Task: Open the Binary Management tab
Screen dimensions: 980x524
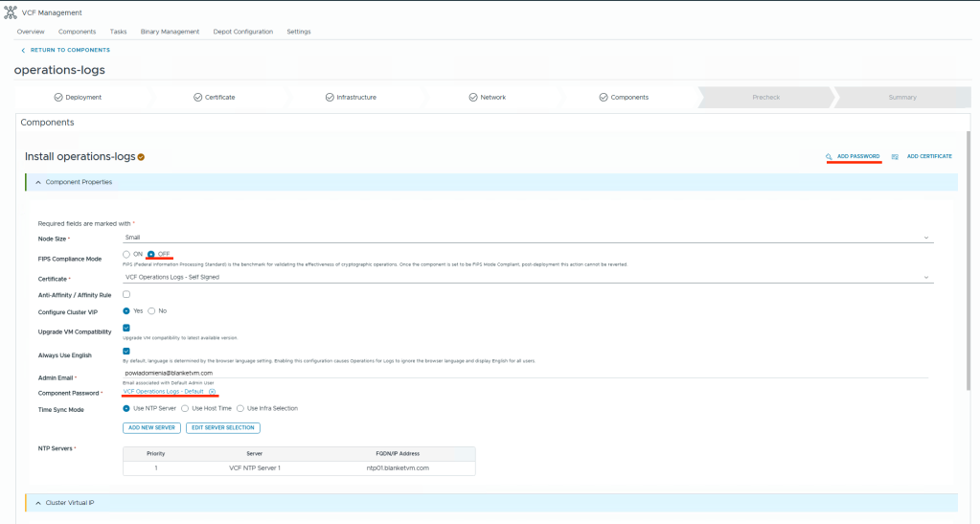Action: 170,32
